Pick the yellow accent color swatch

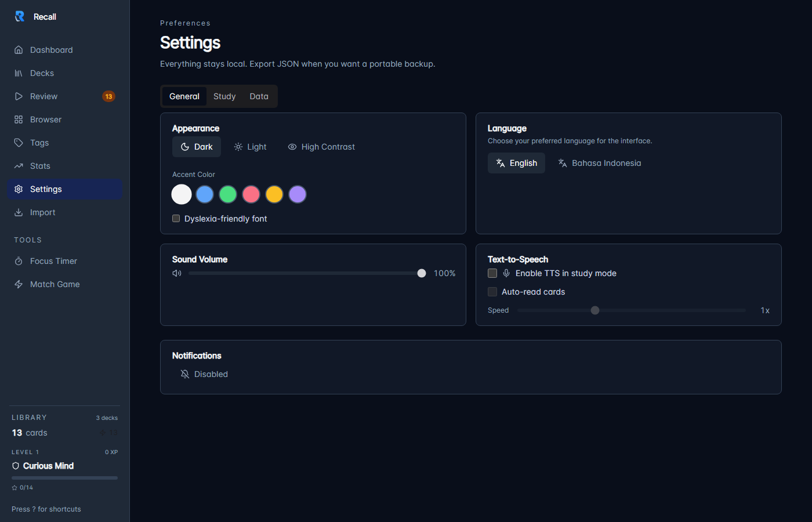tap(274, 194)
